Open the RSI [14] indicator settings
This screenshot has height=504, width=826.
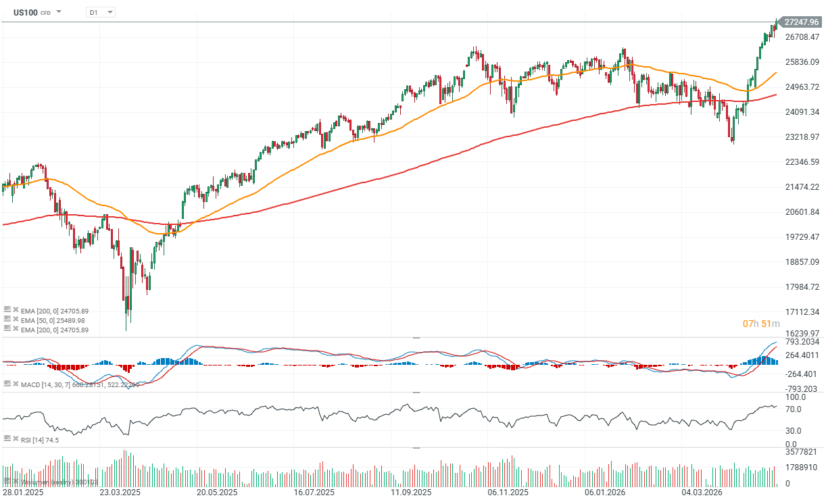[7, 439]
